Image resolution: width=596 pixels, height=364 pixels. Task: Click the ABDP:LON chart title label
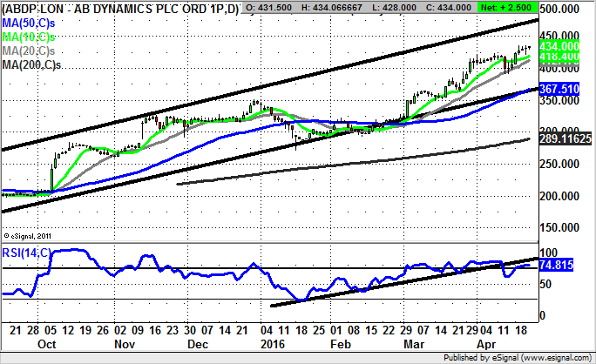[x=120, y=10]
